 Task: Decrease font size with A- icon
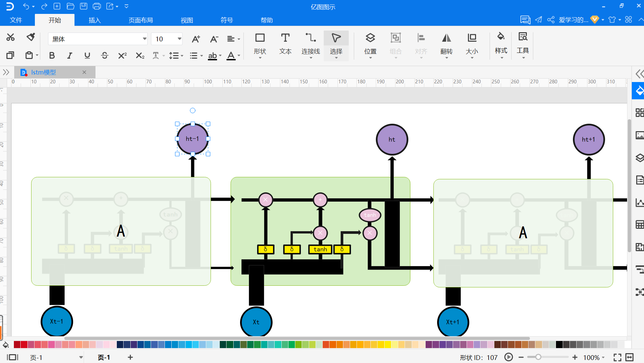[x=214, y=39]
